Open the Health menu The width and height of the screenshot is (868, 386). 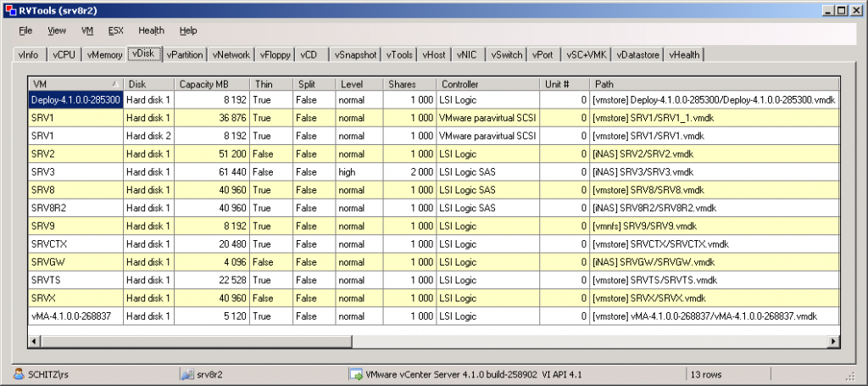151,31
